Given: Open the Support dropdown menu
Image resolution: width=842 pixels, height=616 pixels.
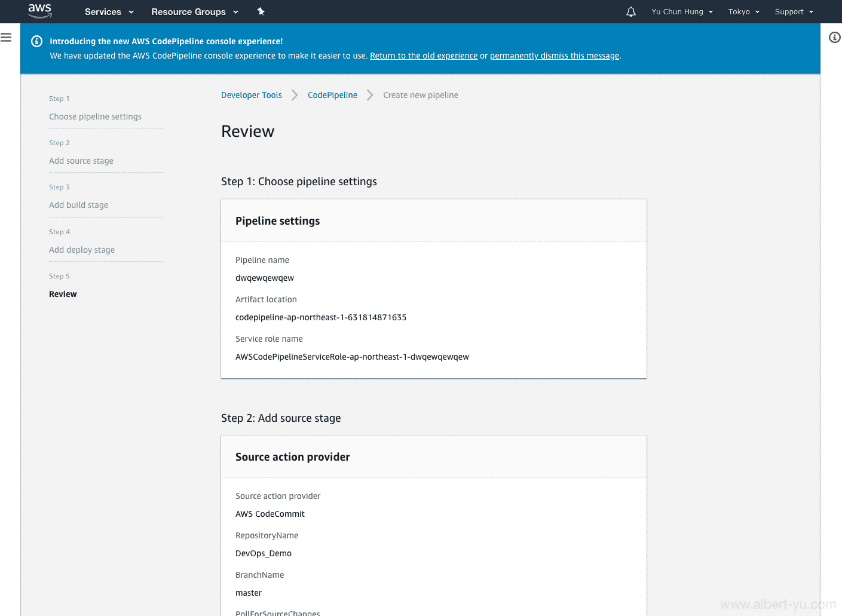Looking at the screenshot, I should coord(794,12).
